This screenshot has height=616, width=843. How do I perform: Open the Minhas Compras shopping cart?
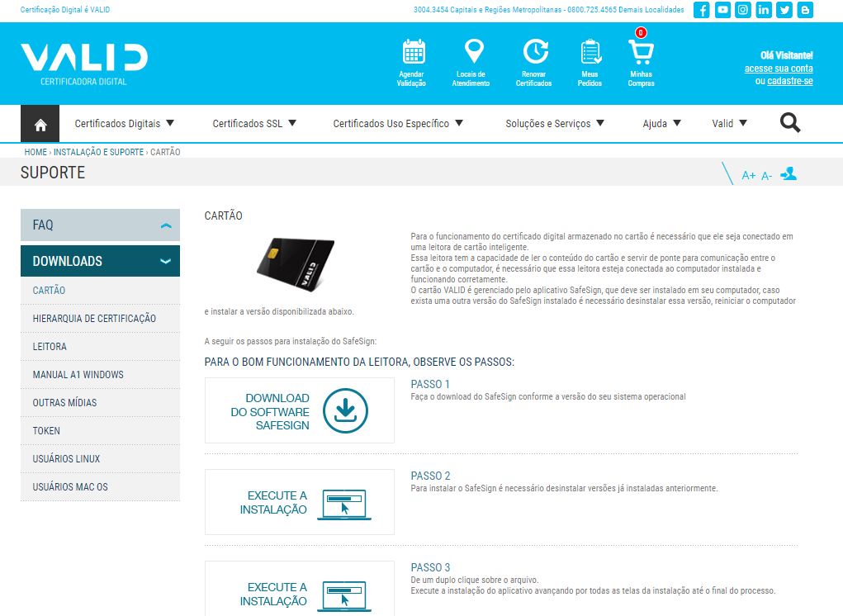pos(641,52)
